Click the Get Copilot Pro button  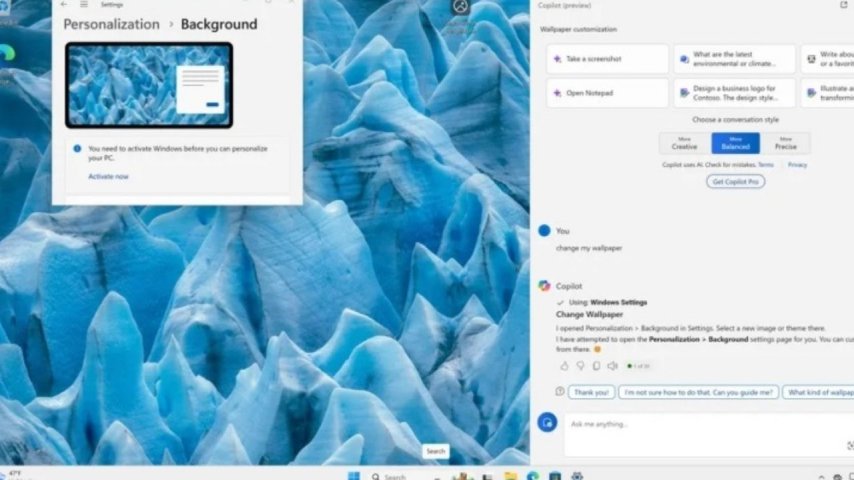[x=735, y=181]
